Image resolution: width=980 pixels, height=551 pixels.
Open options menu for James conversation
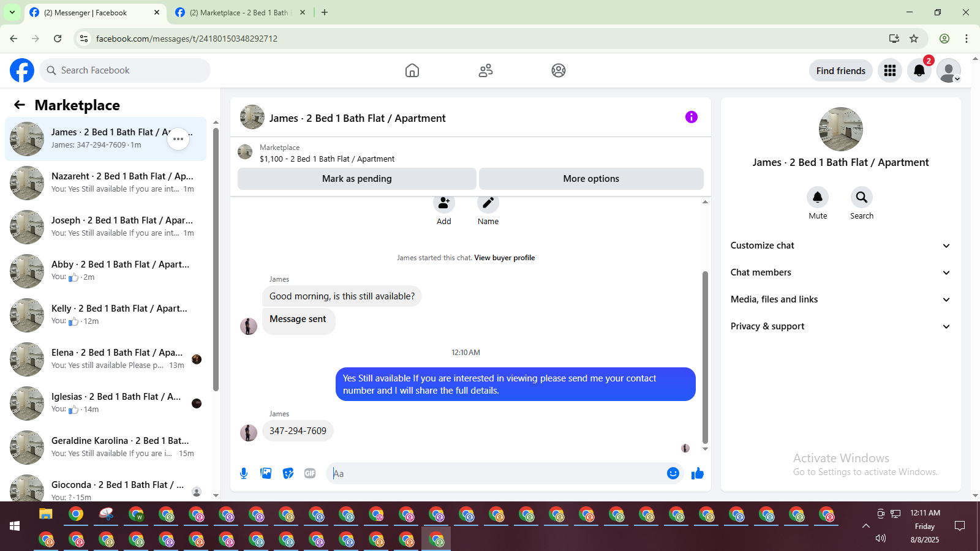click(178, 139)
